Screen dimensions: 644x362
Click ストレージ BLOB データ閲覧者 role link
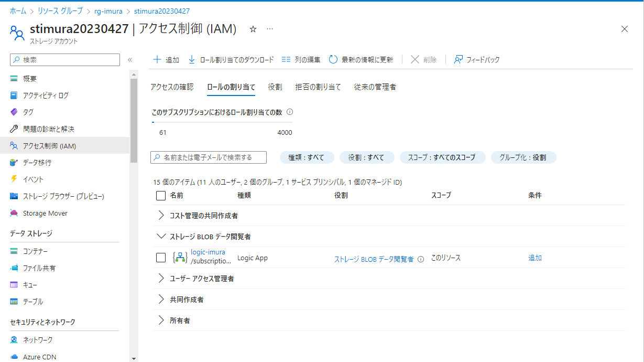[x=374, y=259]
